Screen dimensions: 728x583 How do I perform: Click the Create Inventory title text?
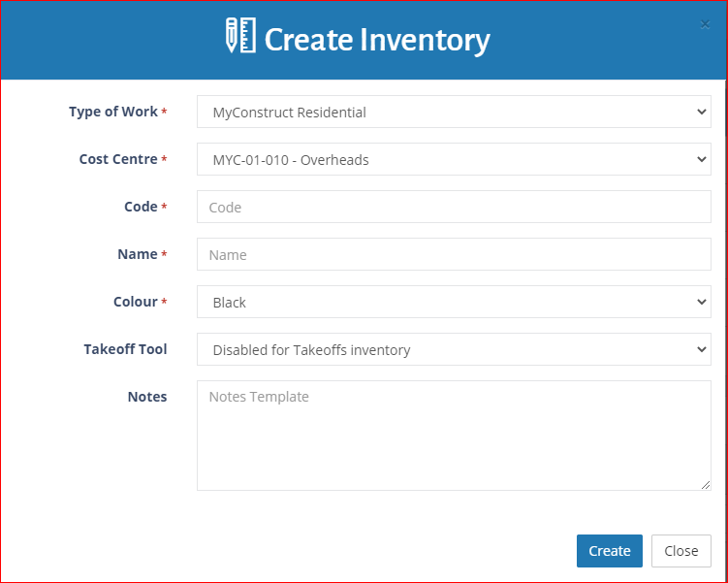click(377, 40)
